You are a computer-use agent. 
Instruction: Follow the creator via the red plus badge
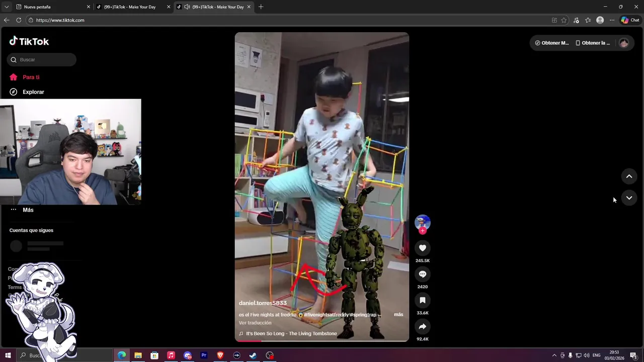click(423, 231)
